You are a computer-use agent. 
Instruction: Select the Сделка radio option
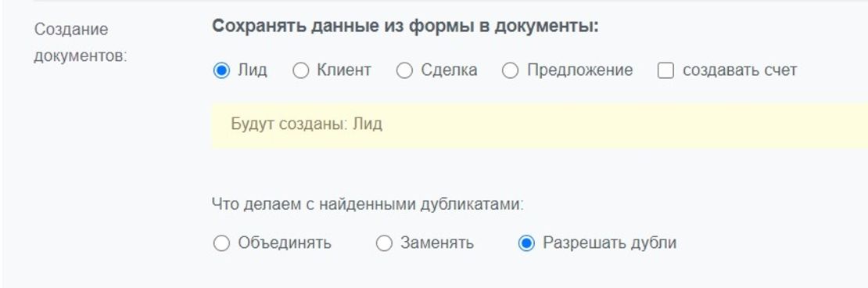tap(404, 71)
